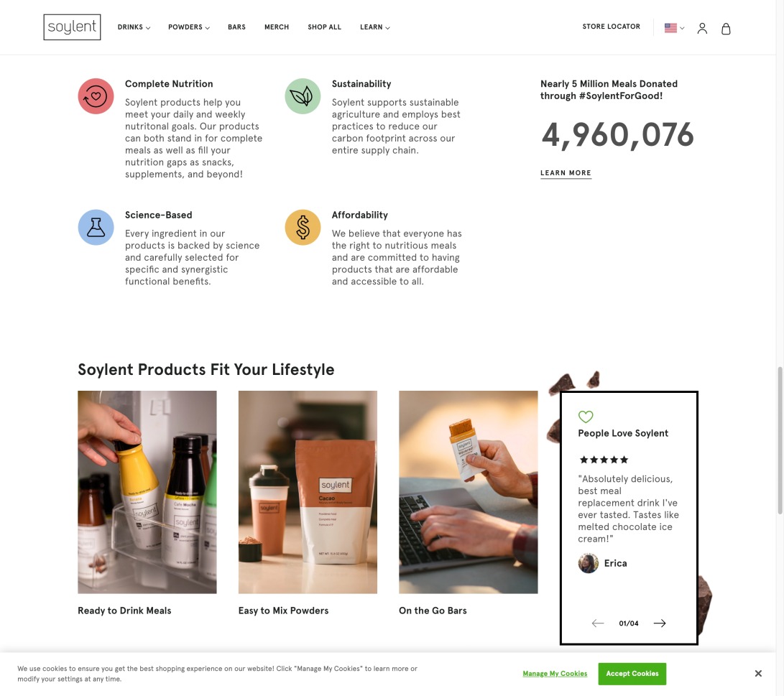Go to previous review with left arrow

[x=597, y=623]
